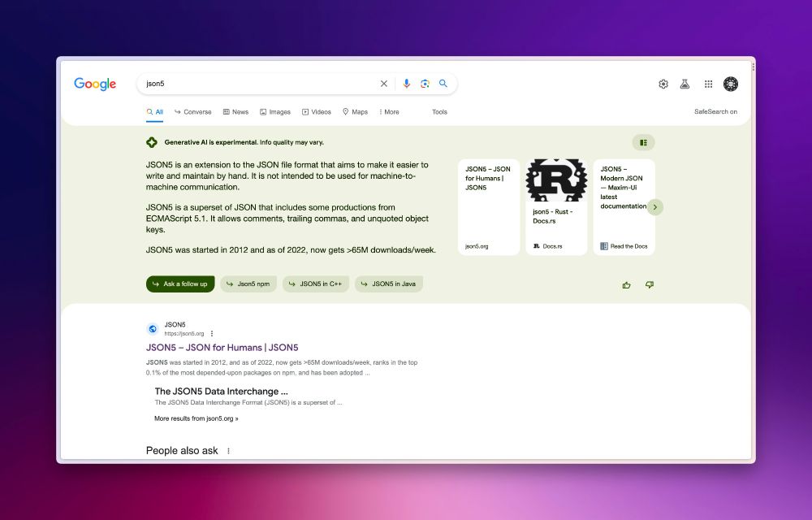Click the generative AI sparkle icon
The height and width of the screenshot is (520, 812).
click(152, 142)
